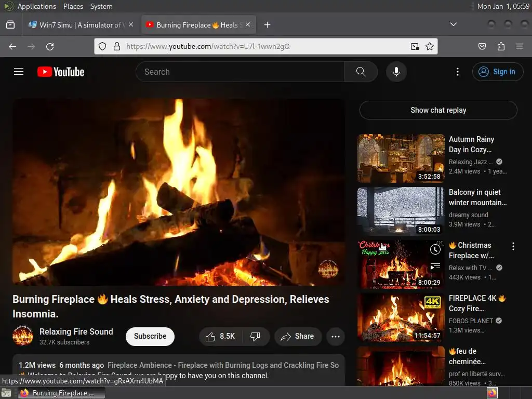This screenshot has width=532, height=399.
Task: Open FOBOS PLANET channel name
Action: tap(471, 321)
